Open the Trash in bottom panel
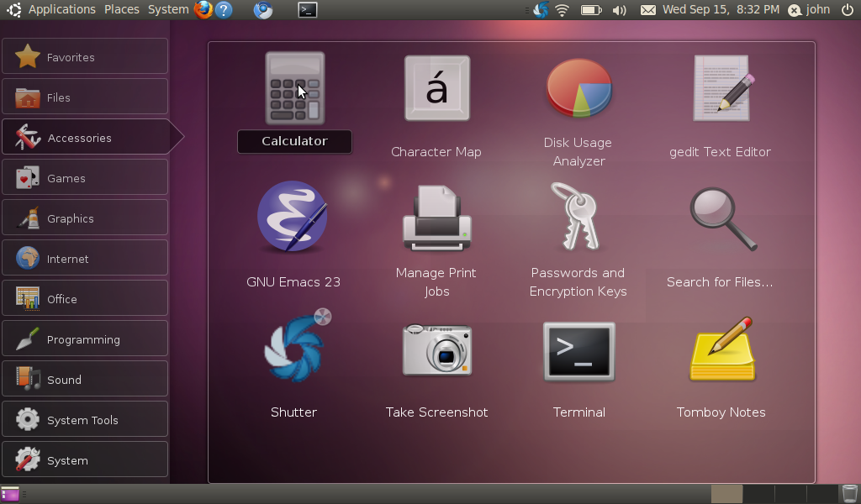 849,494
